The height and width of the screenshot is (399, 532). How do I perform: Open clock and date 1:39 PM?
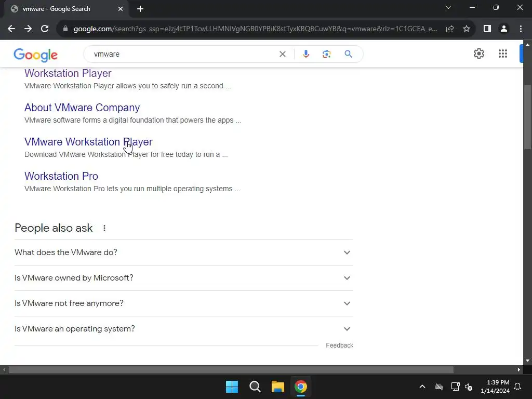(x=495, y=387)
